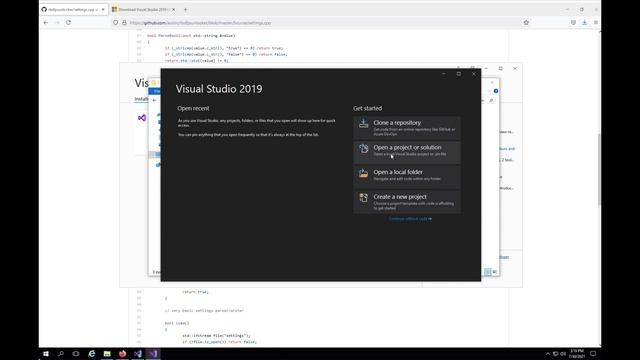Viewport: 640px width, 360px height.
Task: Open File Explorer from the taskbar
Action: pyautogui.click(x=107, y=354)
